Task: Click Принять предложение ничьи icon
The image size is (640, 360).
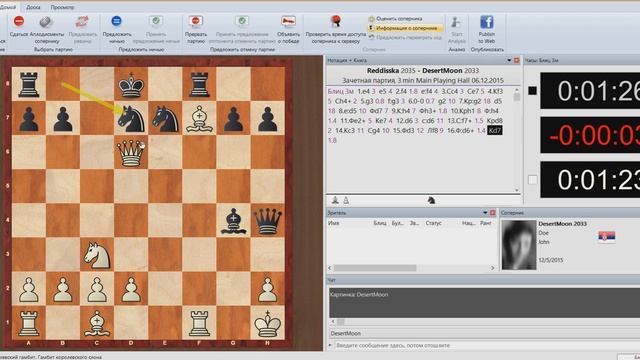Action: tap(156, 21)
